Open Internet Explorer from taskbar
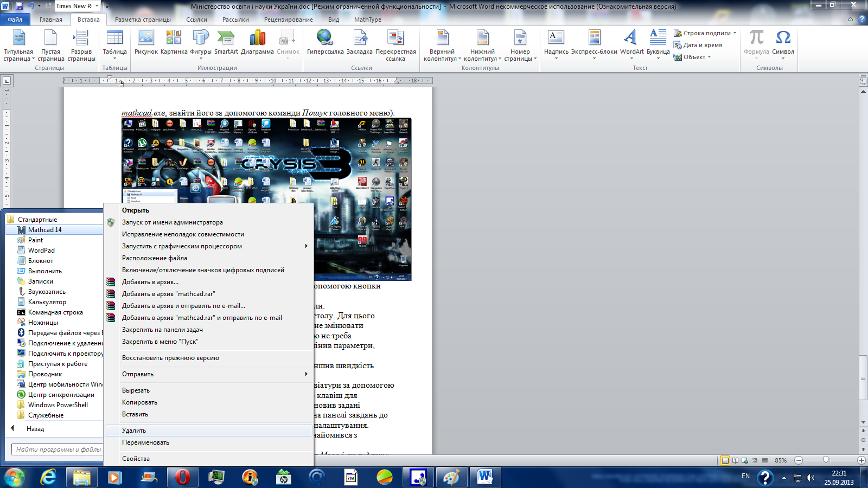The width and height of the screenshot is (868, 488). point(48,477)
